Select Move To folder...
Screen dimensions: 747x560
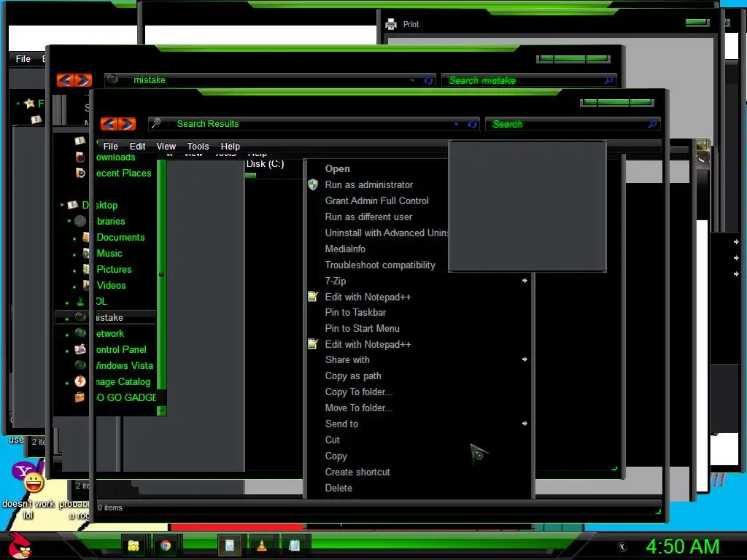[x=359, y=408]
